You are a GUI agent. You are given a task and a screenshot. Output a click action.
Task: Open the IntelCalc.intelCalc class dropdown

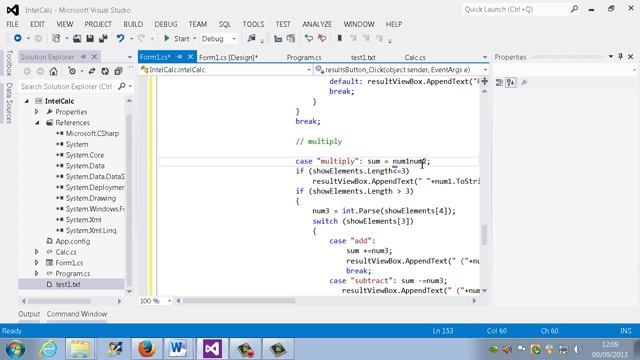point(309,70)
